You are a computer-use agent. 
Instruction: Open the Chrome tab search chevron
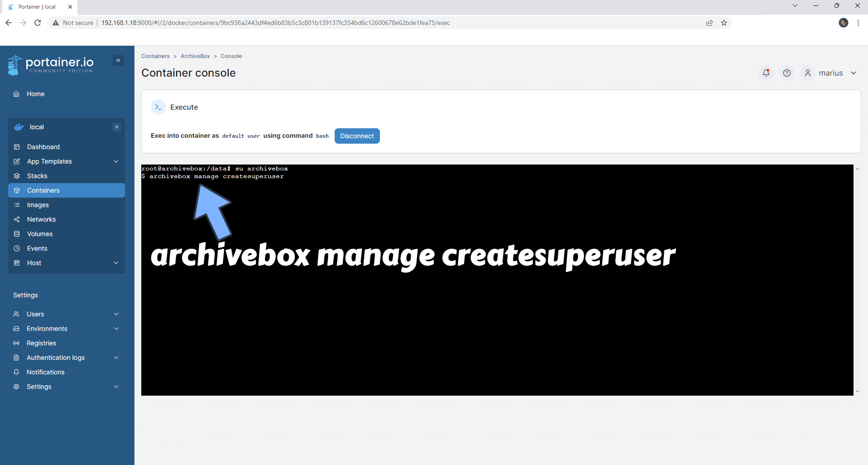[795, 6]
